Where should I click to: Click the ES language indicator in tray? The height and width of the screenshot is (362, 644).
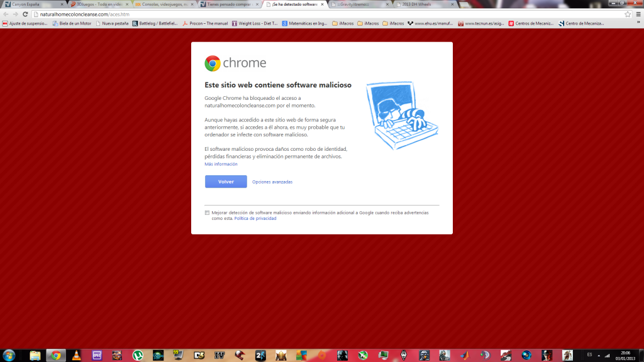pyautogui.click(x=590, y=355)
